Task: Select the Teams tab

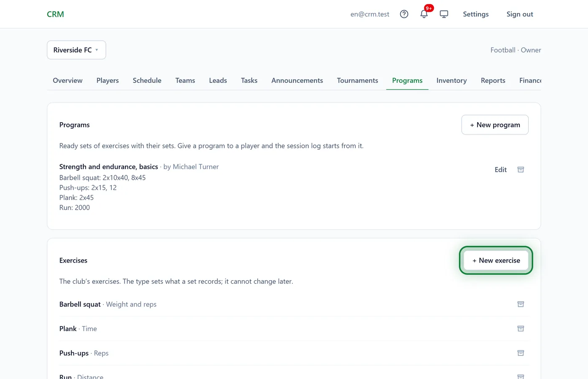Action: [x=185, y=80]
